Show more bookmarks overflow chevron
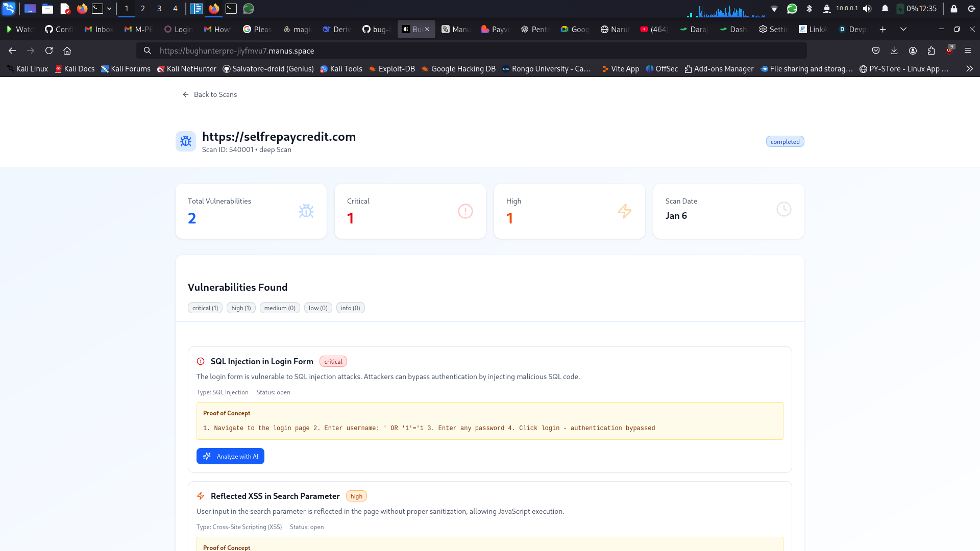 coord(969,69)
